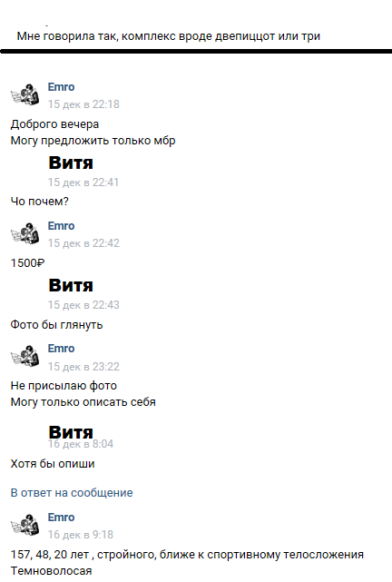This screenshot has height=582, width=392.
Task: Open the 'В ответ на сообщение' reply link
Action: [72, 493]
